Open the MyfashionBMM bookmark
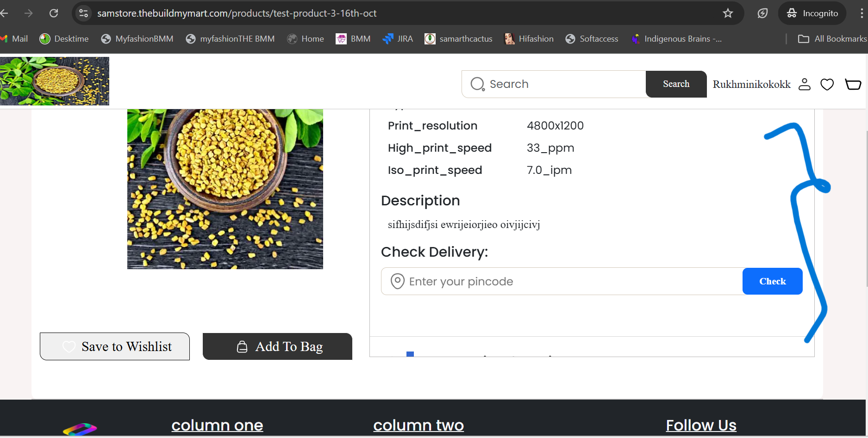 (x=137, y=39)
